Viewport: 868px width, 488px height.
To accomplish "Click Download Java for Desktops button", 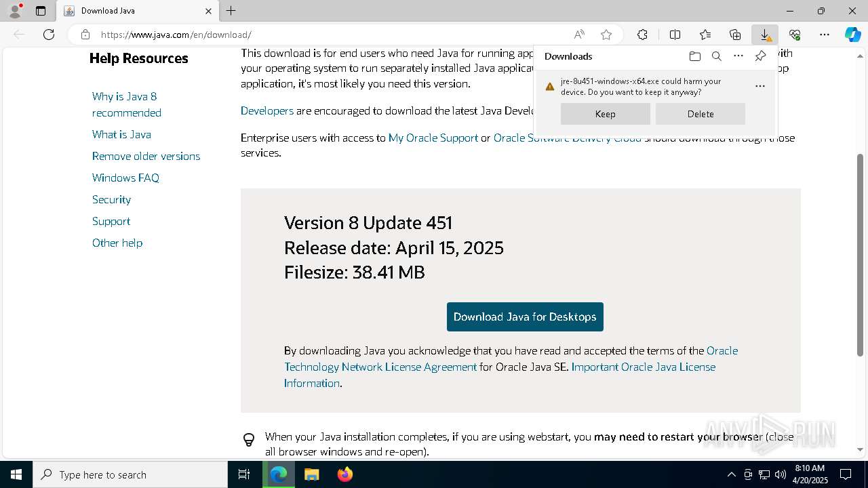I will [x=525, y=317].
